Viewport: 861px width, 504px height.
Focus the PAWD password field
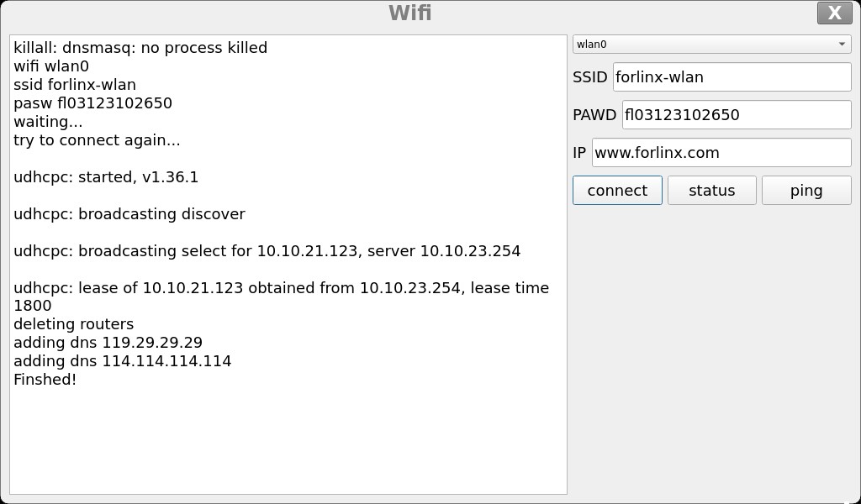[736, 114]
